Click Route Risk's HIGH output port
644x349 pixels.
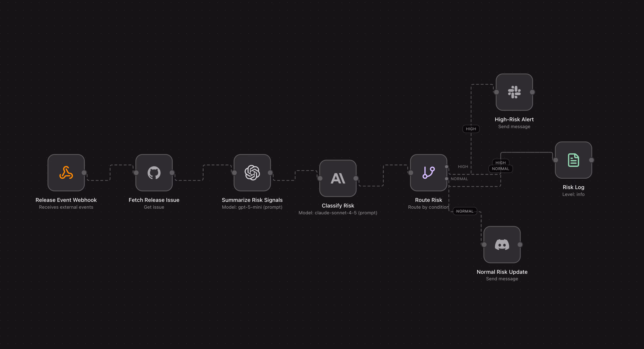tap(446, 167)
